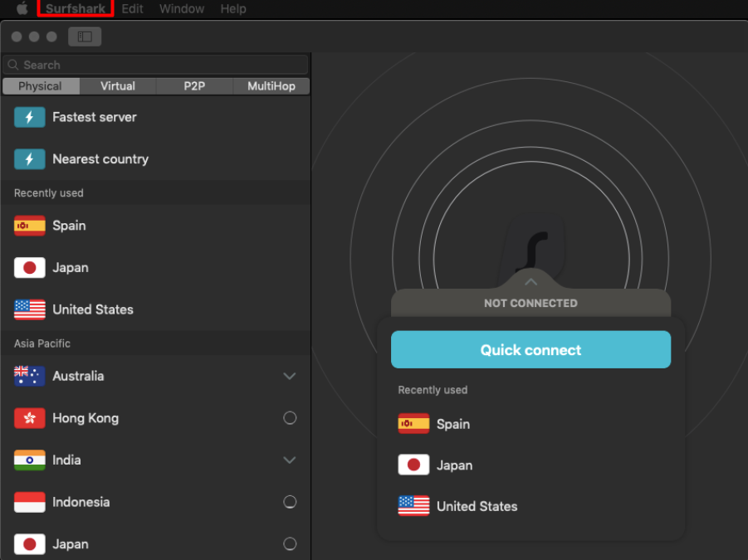This screenshot has width=748, height=560.
Task: Select the Hong Kong radio button
Action: tap(290, 418)
